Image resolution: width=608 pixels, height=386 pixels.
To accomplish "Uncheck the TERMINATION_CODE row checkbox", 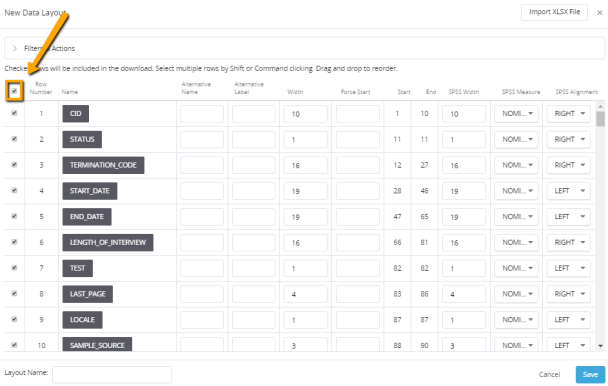I will click(14, 164).
